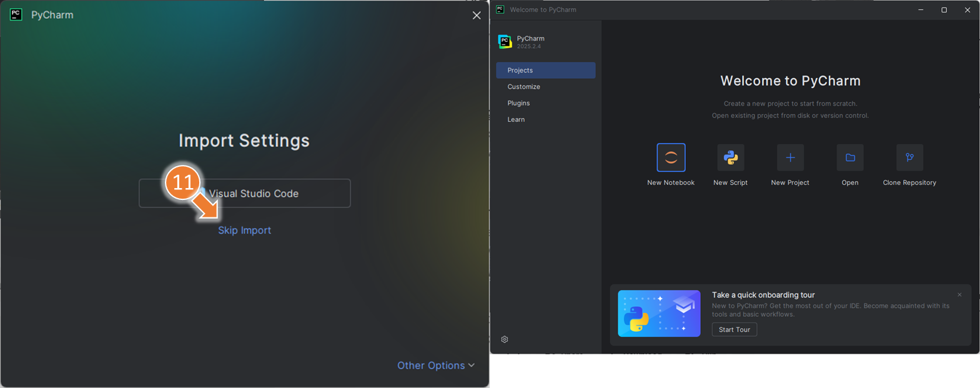Click the New Project plus icon

click(x=790, y=157)
